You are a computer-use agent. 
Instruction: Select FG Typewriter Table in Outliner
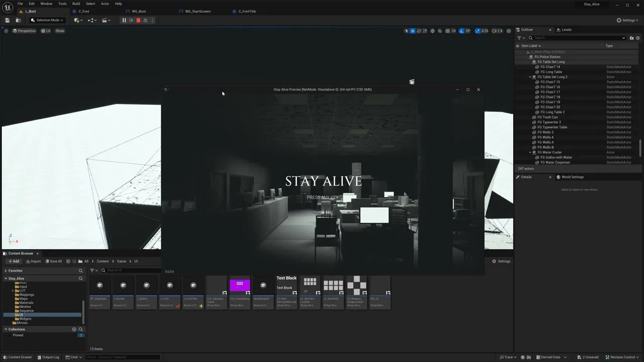coord(552,127)
